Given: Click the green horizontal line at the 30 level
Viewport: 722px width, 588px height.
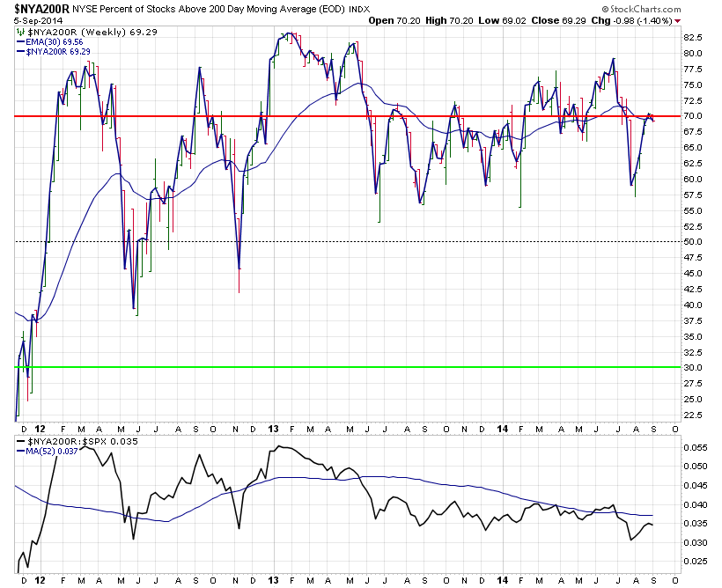Looking at the screenshot, I should 348,367.
